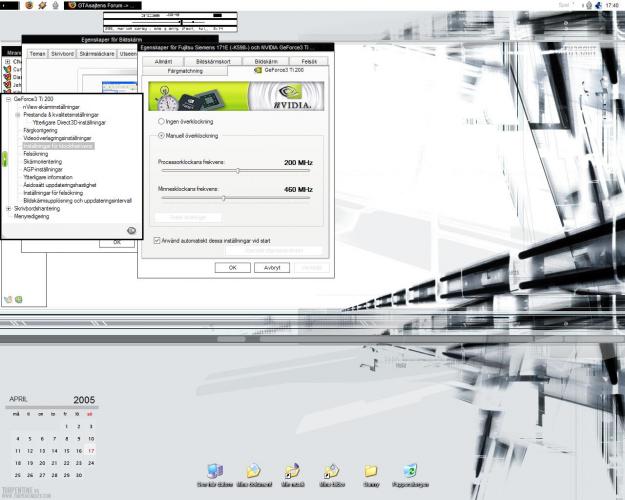Viewport: 625px width, 500px height.
Task: Select April 17 in the desktop calendar
Action: coord(91,451)
